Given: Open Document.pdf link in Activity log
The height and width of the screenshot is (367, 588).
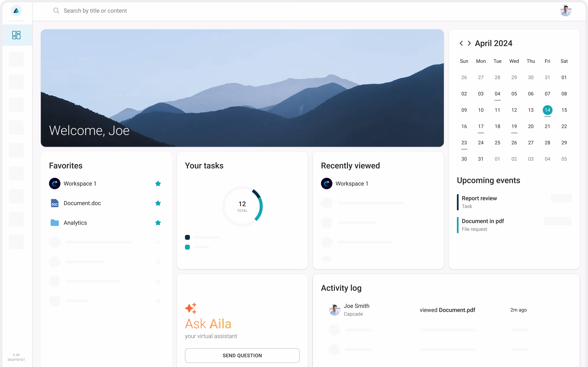Looking at the screenshot, I should point(457,310).
